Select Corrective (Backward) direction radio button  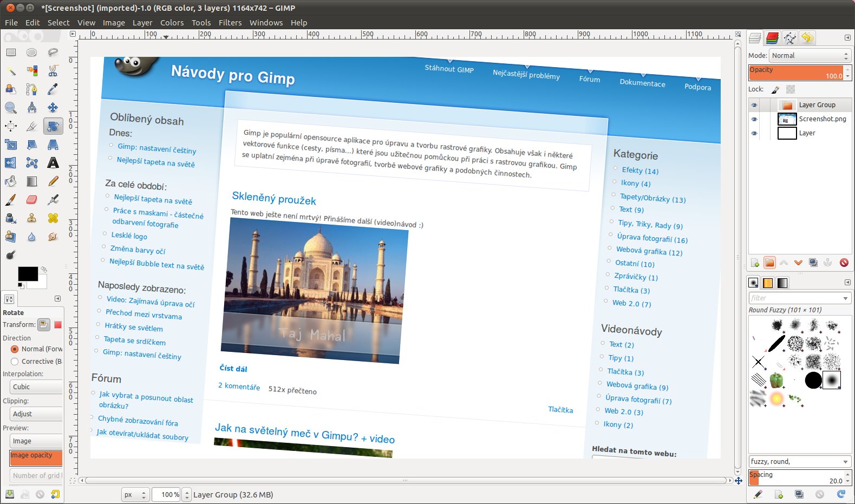(x=15, y=362)
